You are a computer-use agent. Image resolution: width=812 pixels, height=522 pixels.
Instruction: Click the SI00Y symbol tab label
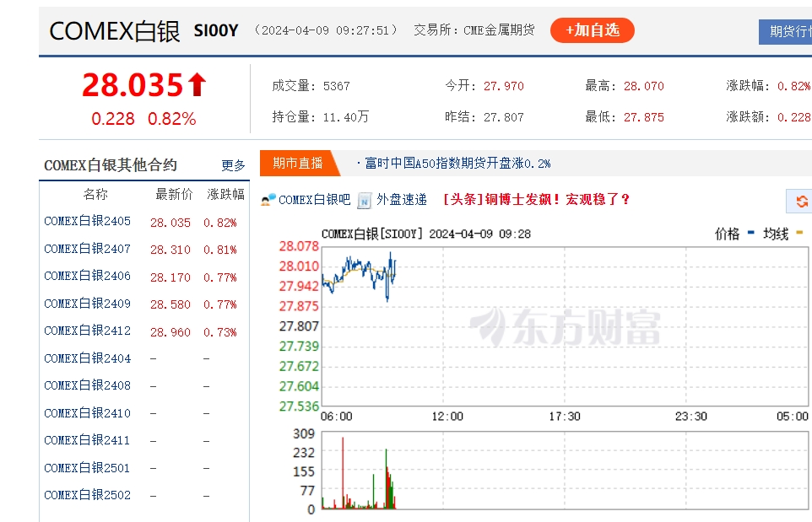click(215, 30)
